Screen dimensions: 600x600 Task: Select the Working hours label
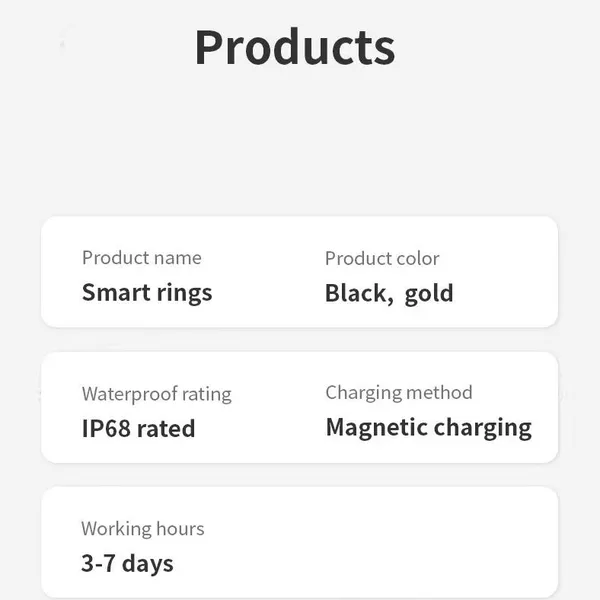[143, 529]
